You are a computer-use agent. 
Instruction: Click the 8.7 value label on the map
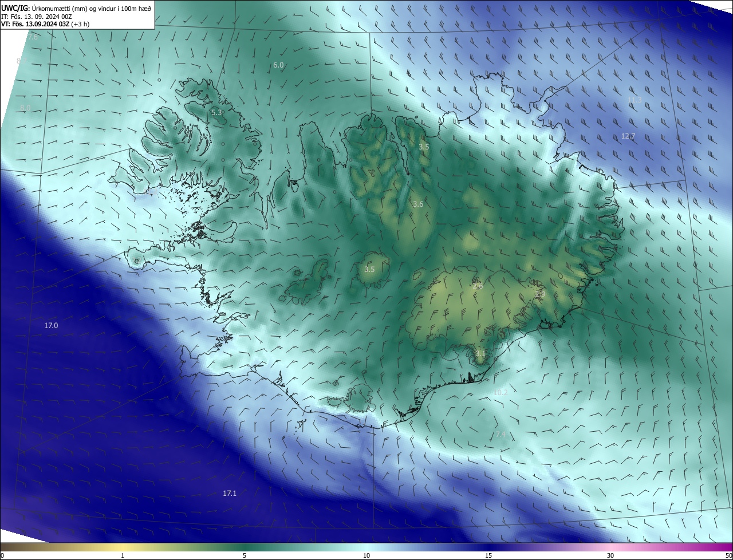(22, 61)
